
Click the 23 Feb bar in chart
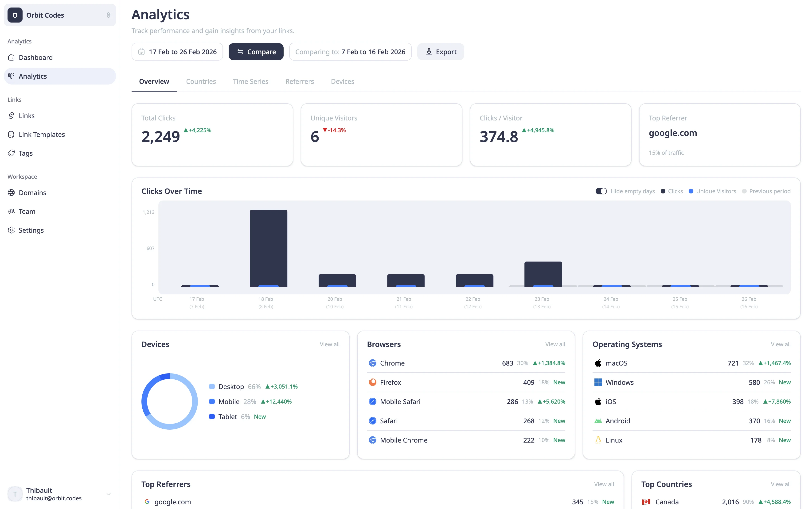point(543,274)
